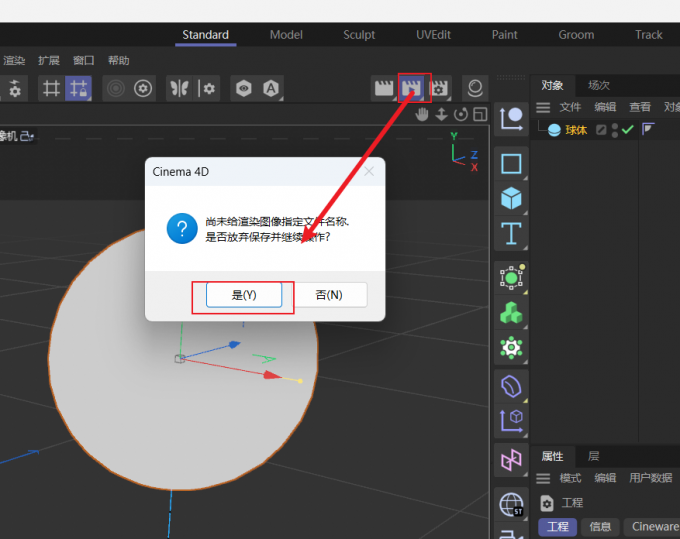Toggle the green checkmark on 球体 object
Viewport: 680px width, 539px height.
pos(628,129)
